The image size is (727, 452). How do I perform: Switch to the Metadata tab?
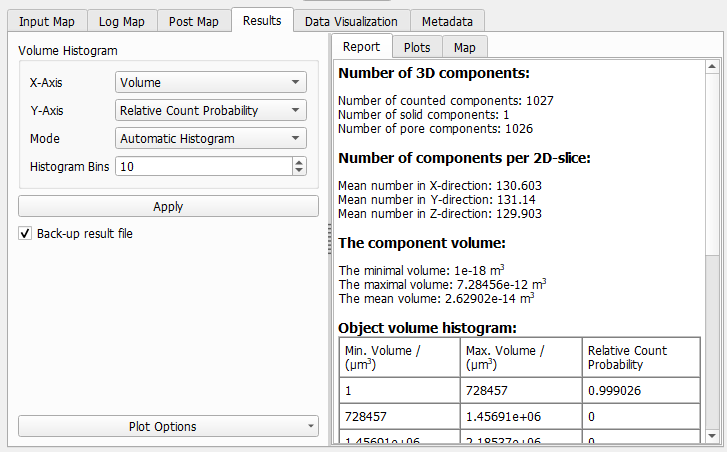(x=447, y=21)
